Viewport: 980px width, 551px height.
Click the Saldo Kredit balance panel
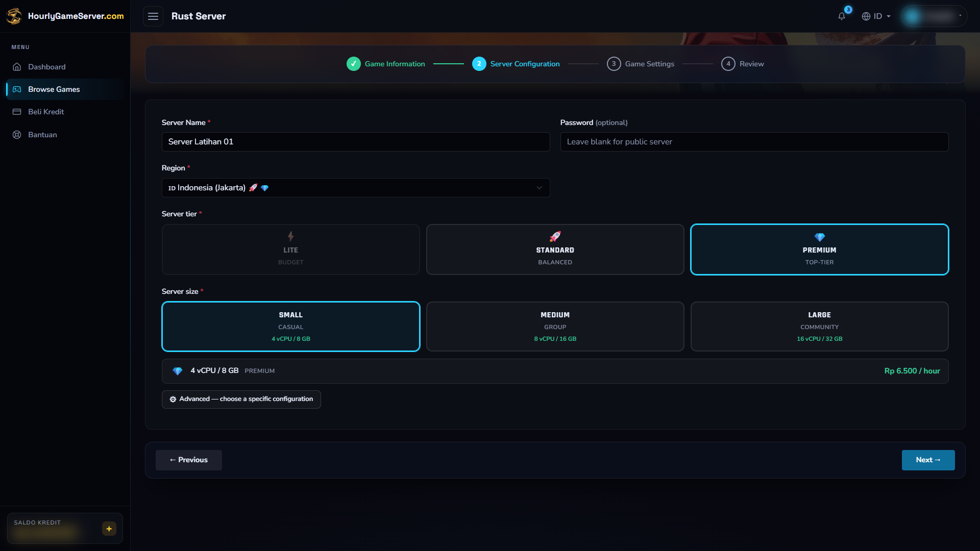pos(65,529)
